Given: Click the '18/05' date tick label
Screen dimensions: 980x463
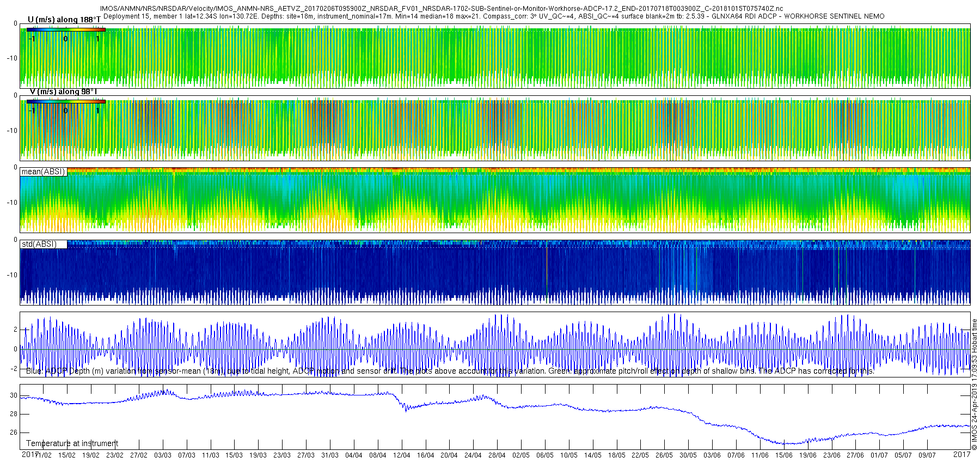Looking at the screenshot, I should (617, 455).
